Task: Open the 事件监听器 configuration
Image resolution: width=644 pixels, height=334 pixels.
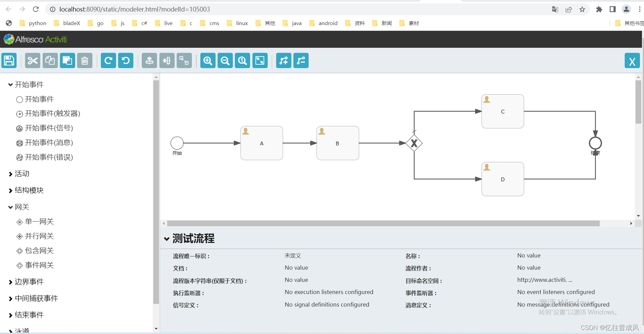Action: (x=556, y=292)
